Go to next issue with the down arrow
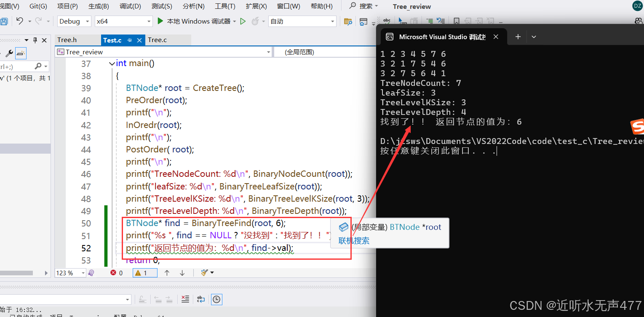The width and height of the screenshot is (644, 317). point(182,273)
